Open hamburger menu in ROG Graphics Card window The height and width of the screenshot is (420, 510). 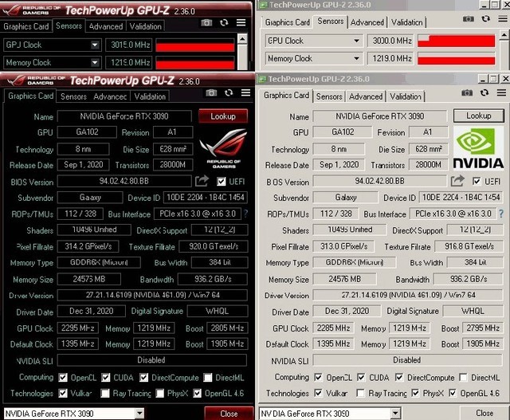pos(245,92)
